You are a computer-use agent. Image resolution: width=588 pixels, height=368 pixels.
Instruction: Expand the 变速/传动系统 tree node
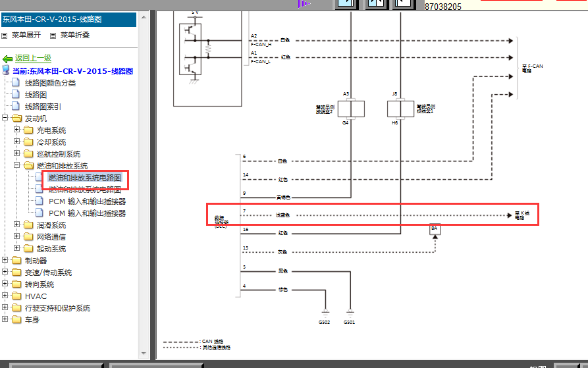[5, 272]
